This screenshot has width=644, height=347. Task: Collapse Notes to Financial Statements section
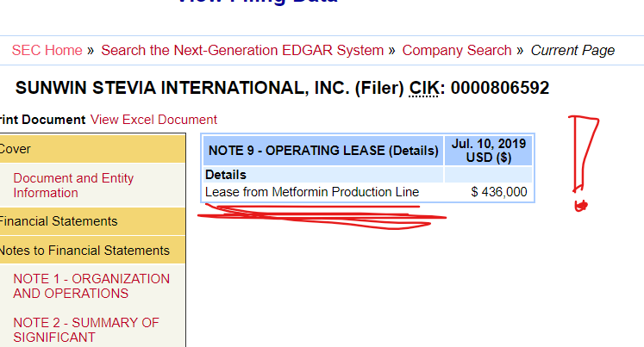click(x=86, y=251)
